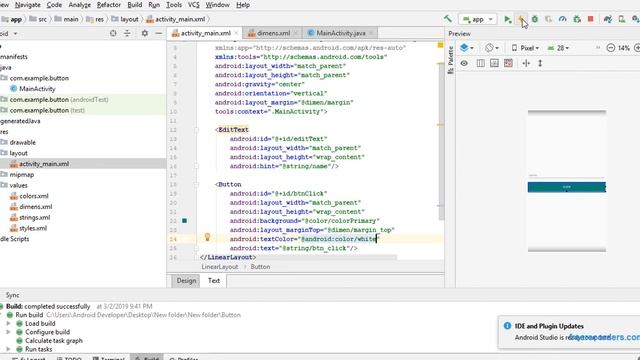Screen dimensions: 640x360
Task: Open the orientation dropdown in Preview
Action: point(492,48)
